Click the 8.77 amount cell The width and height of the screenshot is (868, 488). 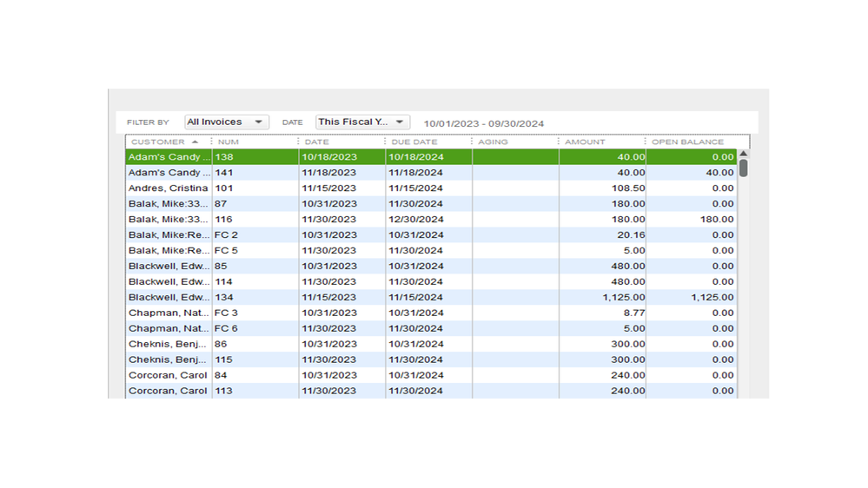point(602,313)
